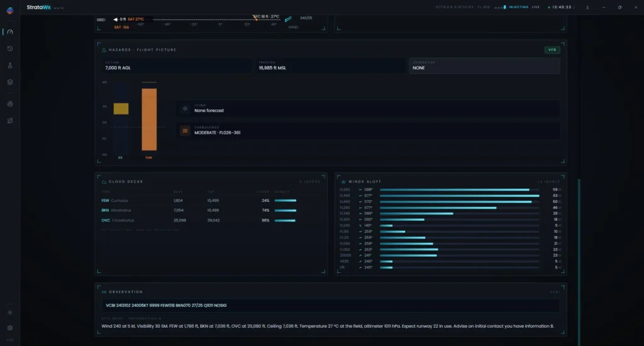Click the turbulence waves icon
This screenshot has width=644, height=346.
tap(186, 131)
